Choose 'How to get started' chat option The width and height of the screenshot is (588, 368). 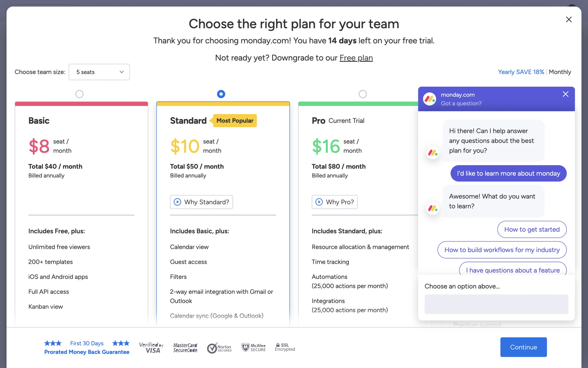pos(532,229)
